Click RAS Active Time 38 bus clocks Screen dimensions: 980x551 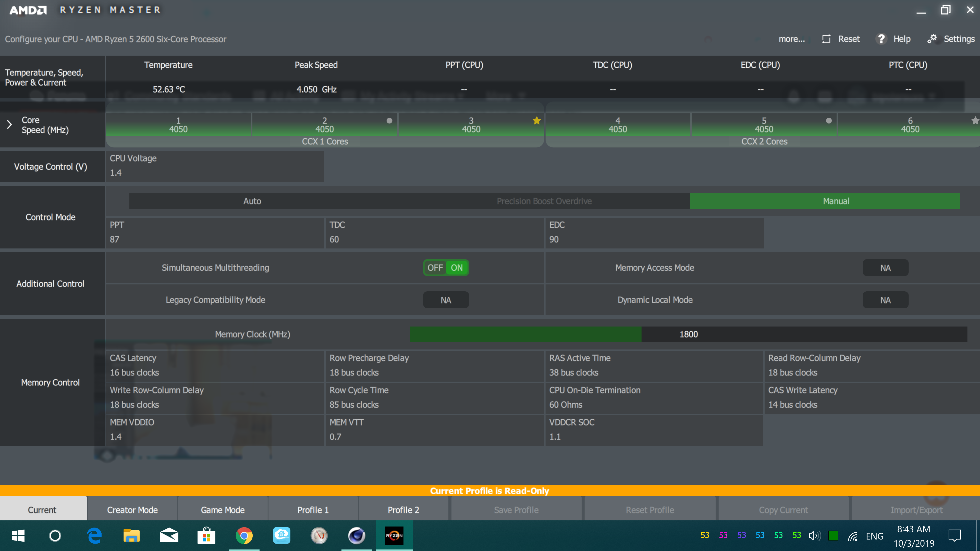tap(654, 366)
